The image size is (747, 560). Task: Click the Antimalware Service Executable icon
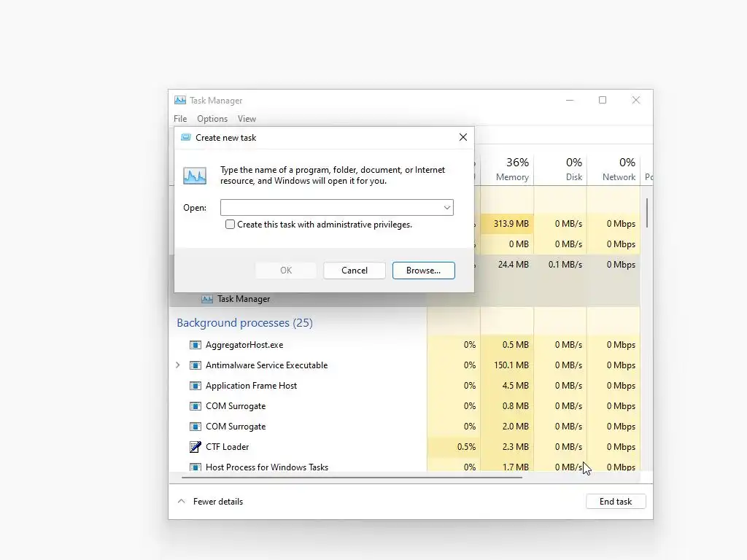tap(196, 365)
